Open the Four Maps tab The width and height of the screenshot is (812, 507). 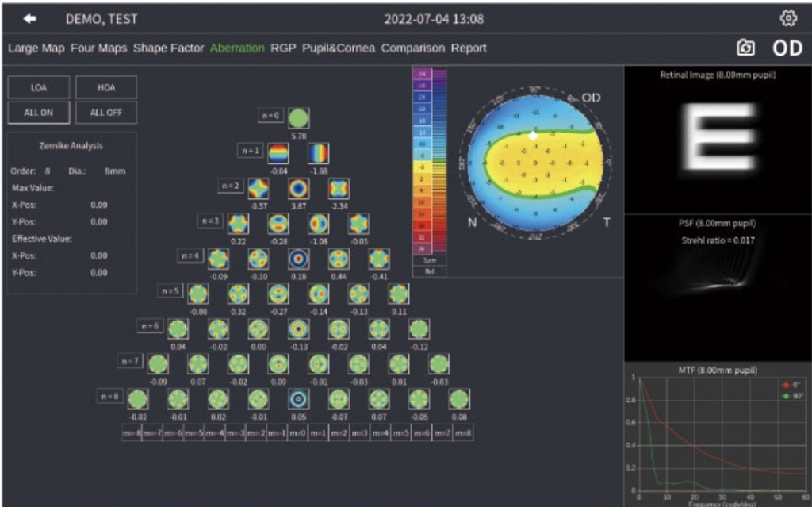(x=99, y=48)
